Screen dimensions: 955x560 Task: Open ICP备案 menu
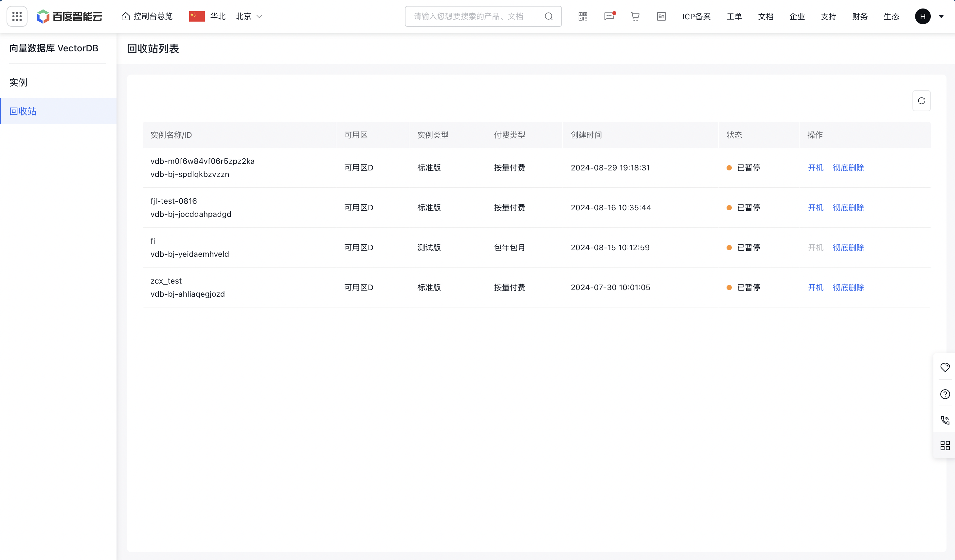point(696,16)
